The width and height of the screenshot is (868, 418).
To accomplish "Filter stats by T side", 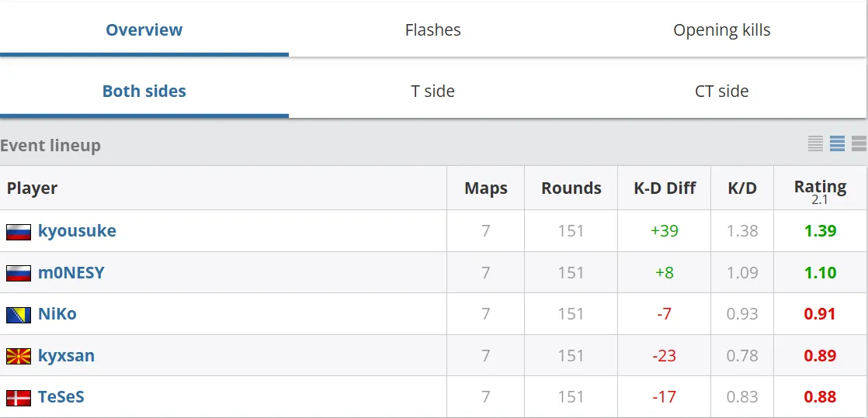I will click(433, 91).
